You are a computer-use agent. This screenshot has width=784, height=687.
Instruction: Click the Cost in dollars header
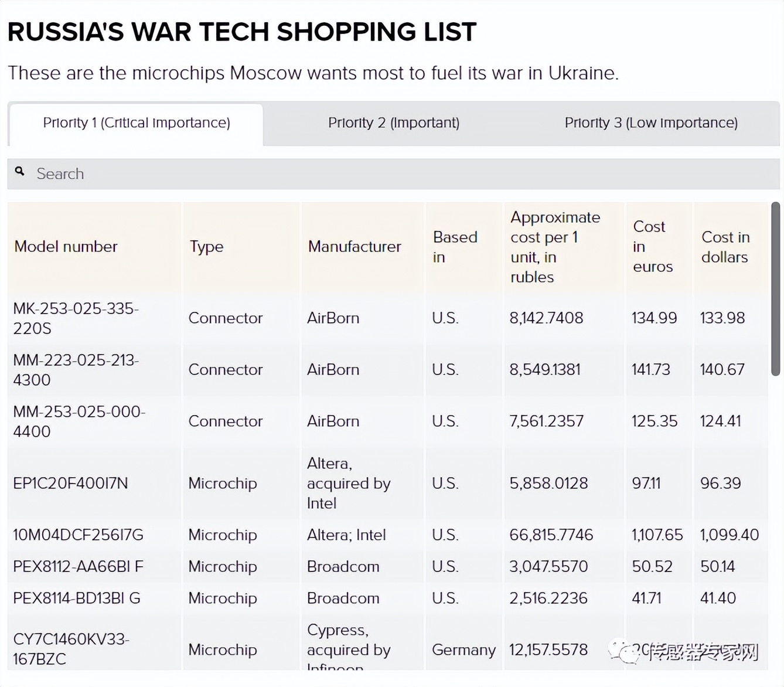[725, 247]
